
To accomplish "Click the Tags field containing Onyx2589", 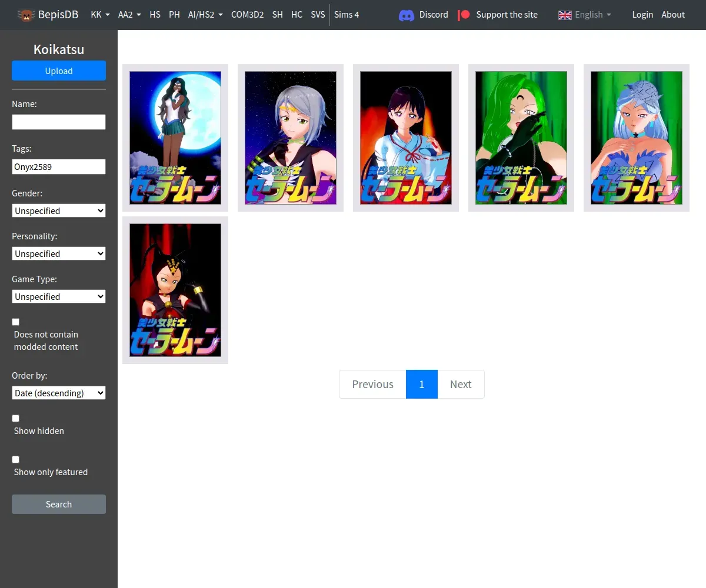I will click(x=59, y=166).
